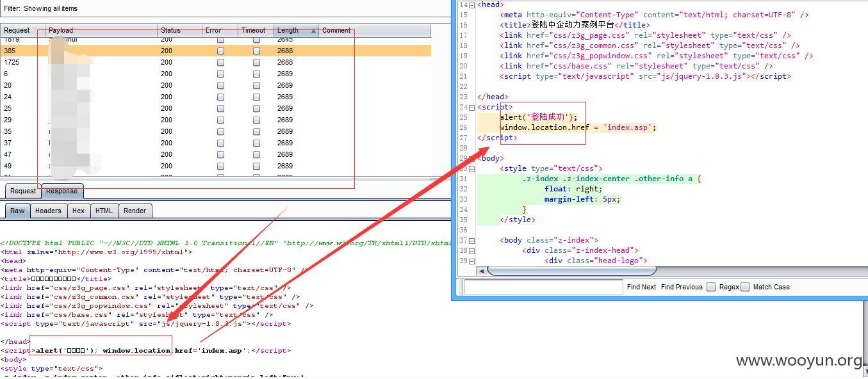Click 'float: right;' on editor line 32

pyautogui.click(x=573, y=189)
